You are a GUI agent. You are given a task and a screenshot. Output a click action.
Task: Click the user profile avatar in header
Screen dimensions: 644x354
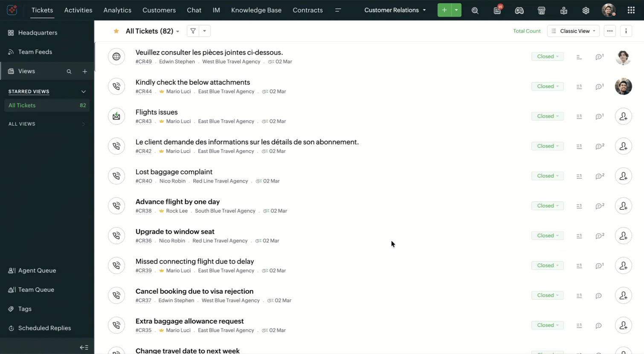click(608, 10)
